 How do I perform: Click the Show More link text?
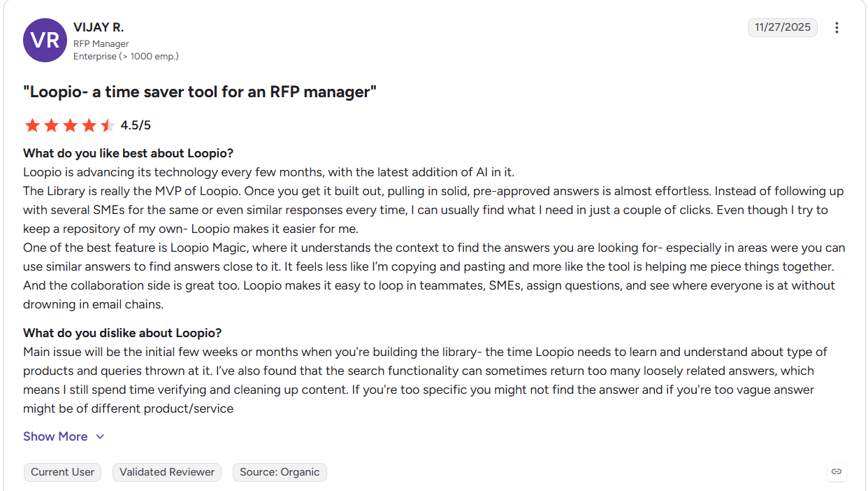[55, 436]
